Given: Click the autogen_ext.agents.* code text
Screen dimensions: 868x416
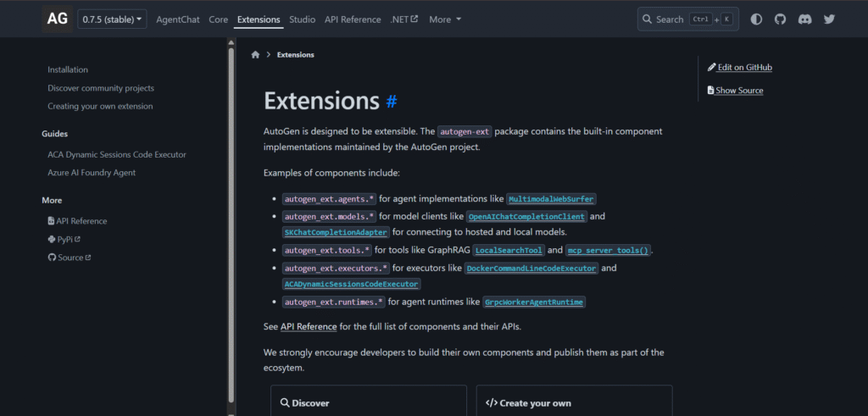Looking at the screenshot, I should (x=330, y=199).
